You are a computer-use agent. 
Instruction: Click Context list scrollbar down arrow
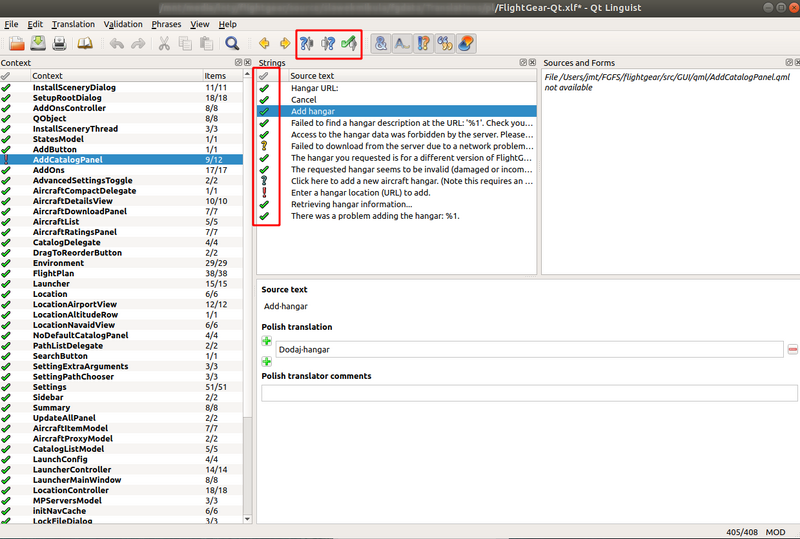(247, 519)
